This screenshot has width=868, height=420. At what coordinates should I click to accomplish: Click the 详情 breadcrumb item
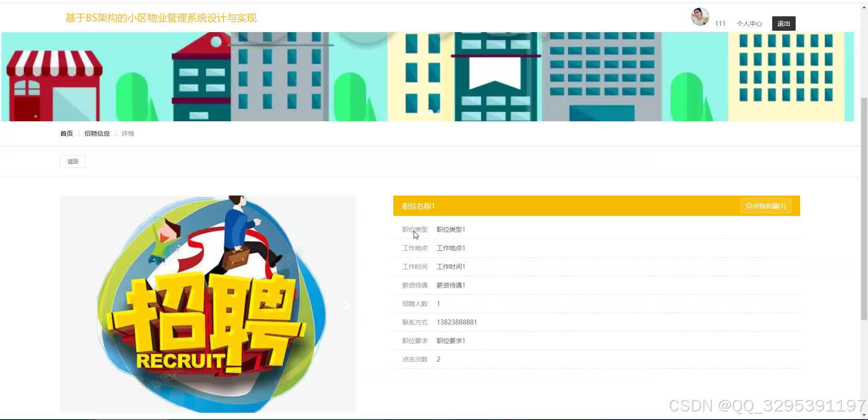tap(128, 133)
